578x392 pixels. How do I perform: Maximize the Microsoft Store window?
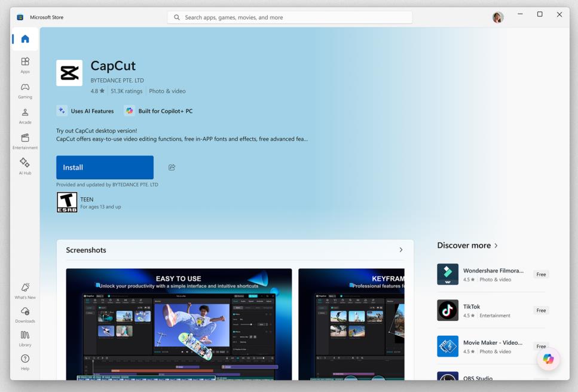coord(540,14)
